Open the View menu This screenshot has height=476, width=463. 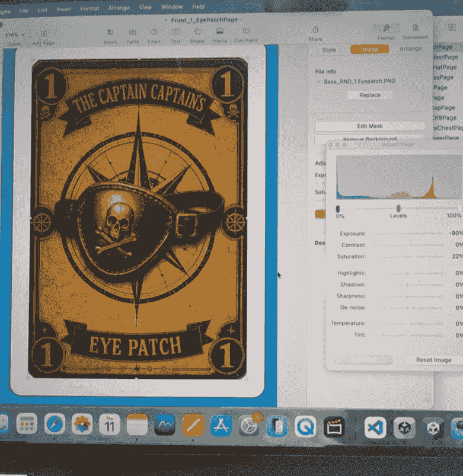[145, 7]
